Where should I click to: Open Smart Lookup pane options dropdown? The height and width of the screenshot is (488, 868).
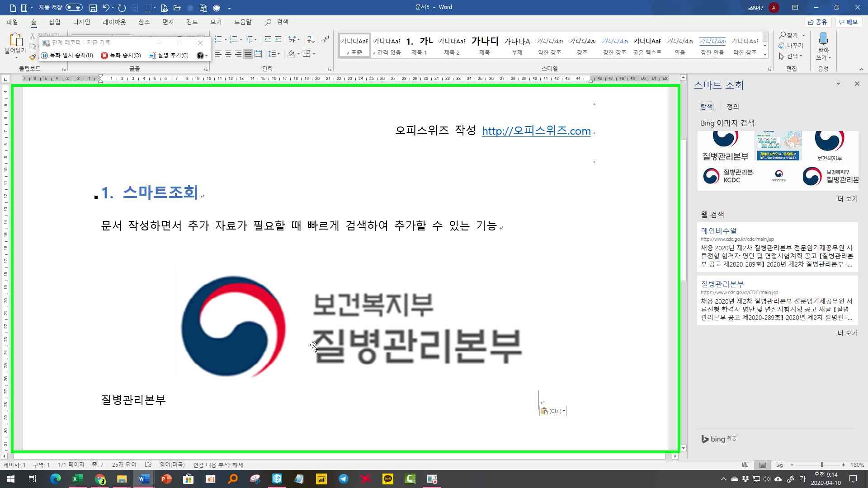838,84
